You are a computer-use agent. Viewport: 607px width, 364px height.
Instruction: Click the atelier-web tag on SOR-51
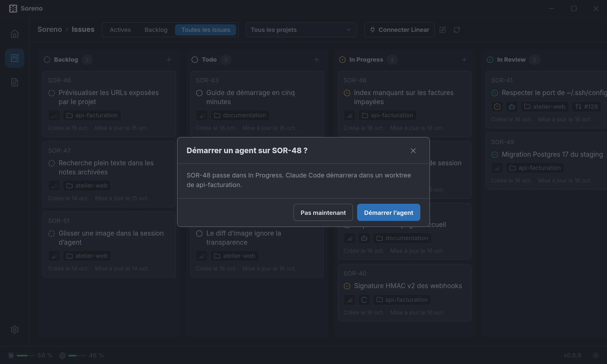(x=87, y=256)
